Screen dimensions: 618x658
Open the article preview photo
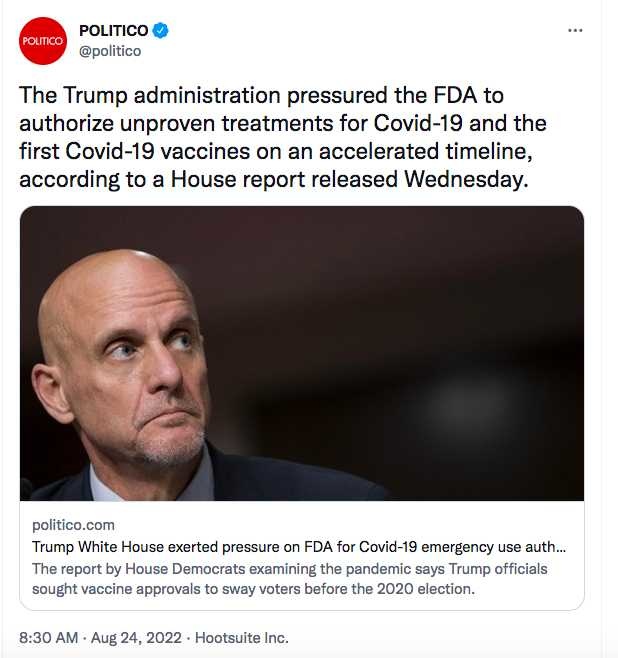pos(302,353)
